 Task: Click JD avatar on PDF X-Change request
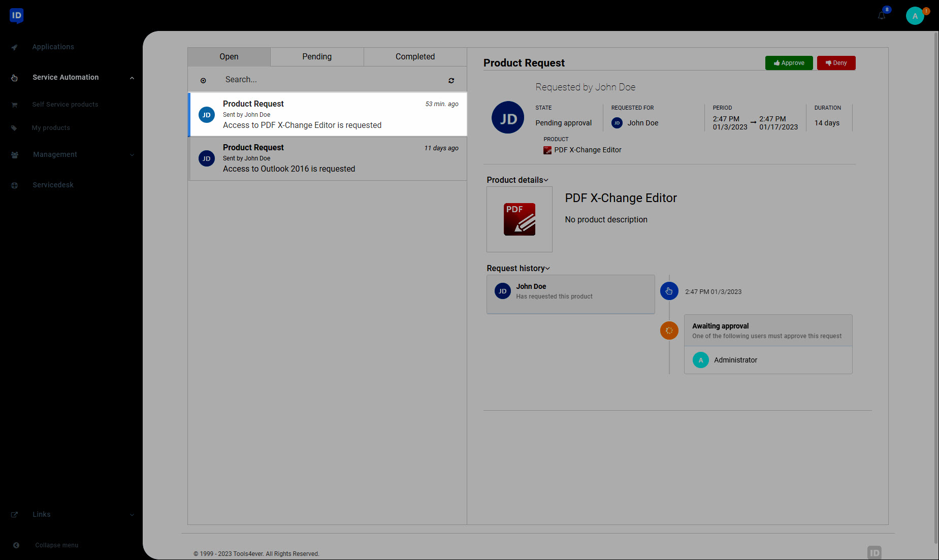coord(207,115)
